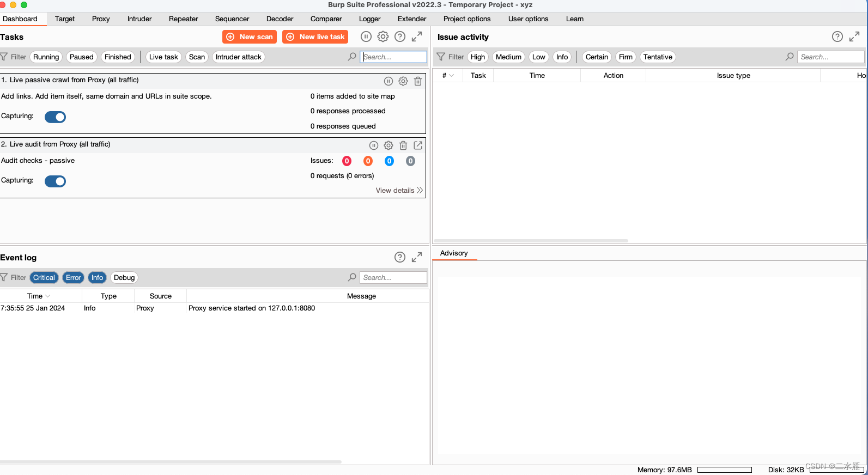Image resolution: width=868 pixels, height=475 pixels.
Task: Toggle the Live task filter
Action: 163,57
